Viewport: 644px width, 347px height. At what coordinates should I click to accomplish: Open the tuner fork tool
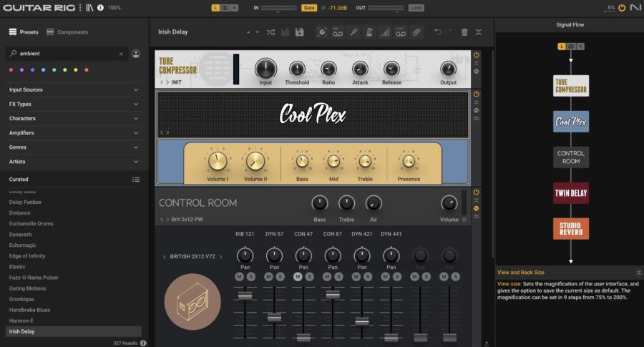353,32
